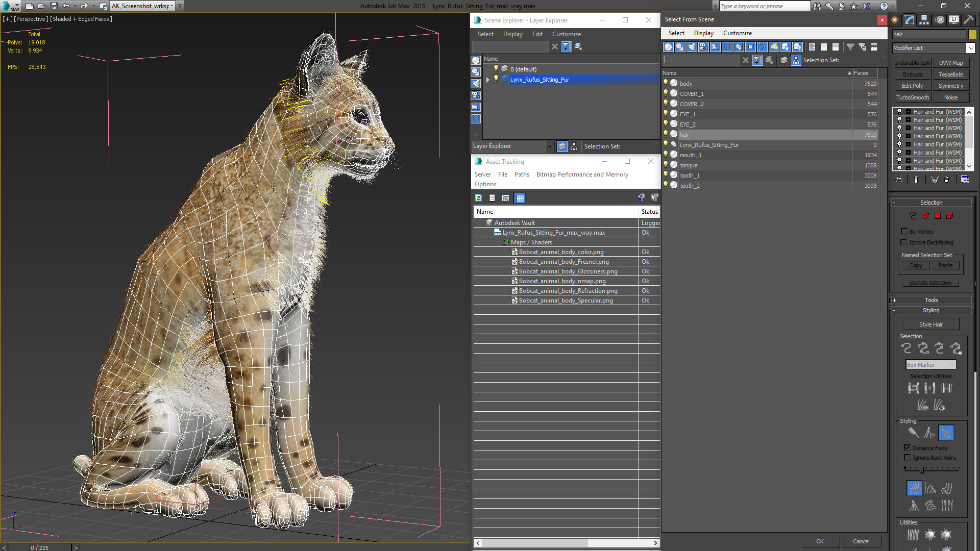
Task: Click the Update Selection button
Action: (x=931, y=283)
